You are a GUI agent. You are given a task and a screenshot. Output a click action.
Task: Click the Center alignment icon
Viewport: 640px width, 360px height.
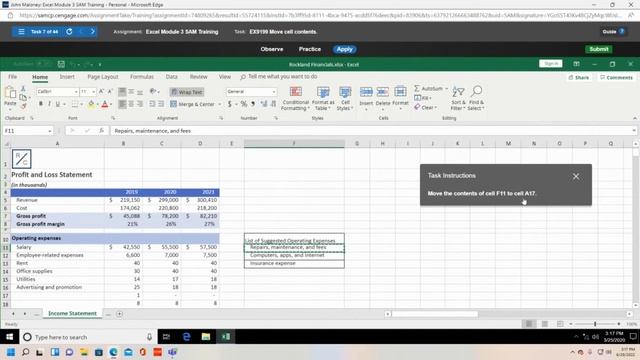pos(131,104)
